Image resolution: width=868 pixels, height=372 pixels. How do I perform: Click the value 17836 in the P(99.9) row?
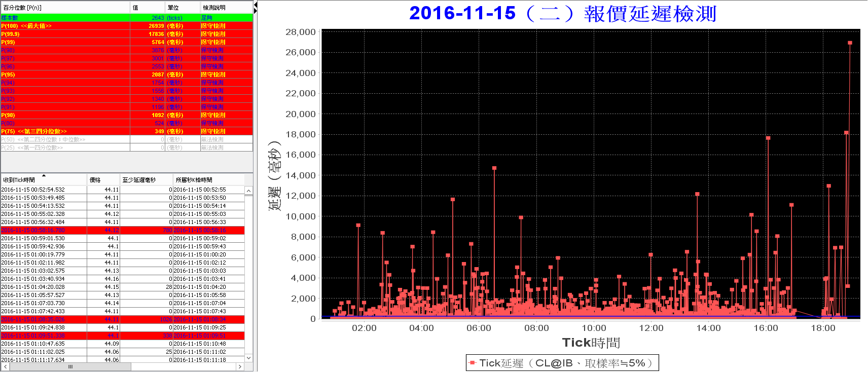[x=156, y=34]
